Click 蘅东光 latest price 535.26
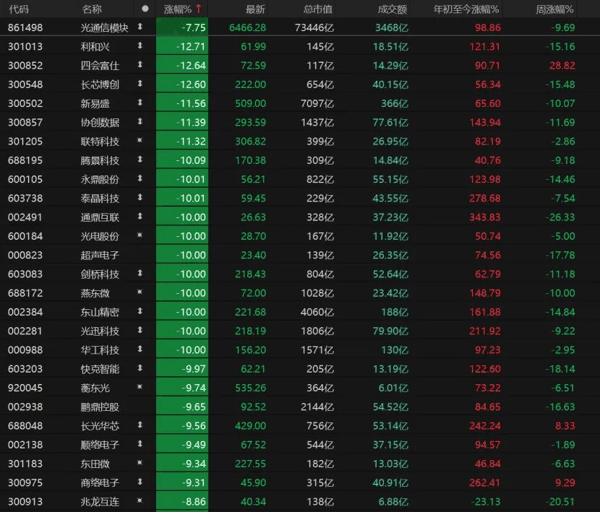 tap(250, 388)
